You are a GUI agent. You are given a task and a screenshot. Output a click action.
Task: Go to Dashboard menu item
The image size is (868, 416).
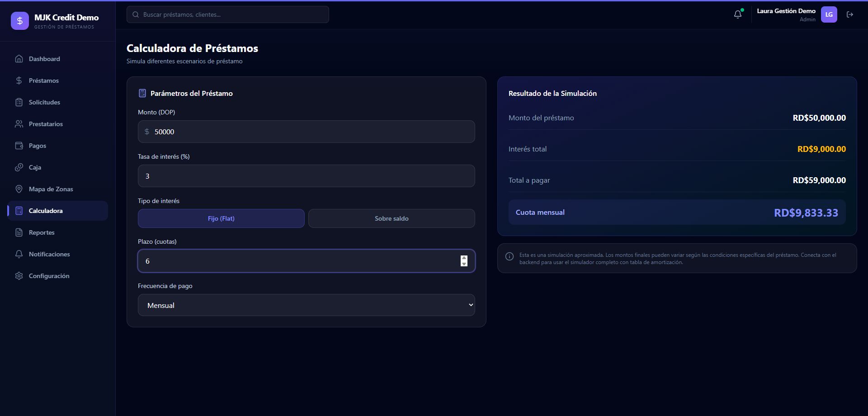[44, 59]
